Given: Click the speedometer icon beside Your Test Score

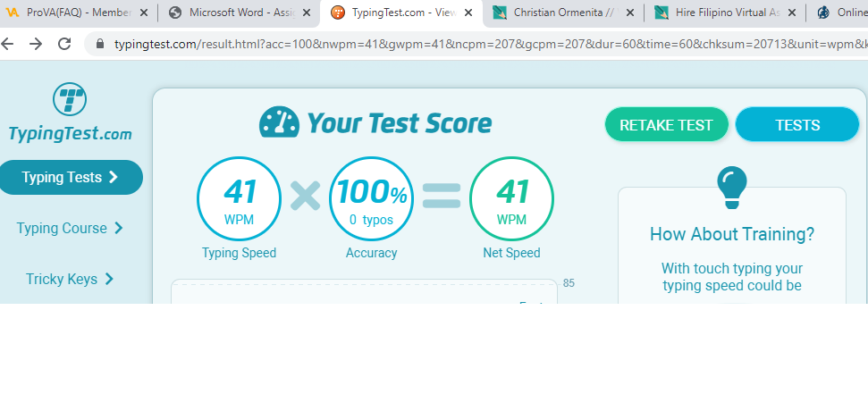Looking at the screenshot, I should pyautogui.click(x=279, y=122).
